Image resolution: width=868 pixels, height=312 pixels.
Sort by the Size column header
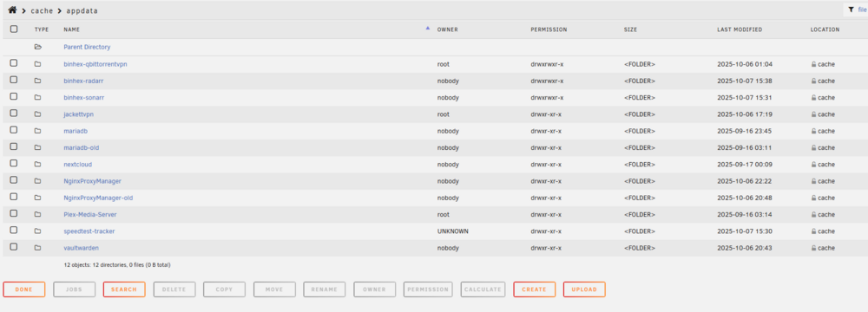(x=630, y=29)
